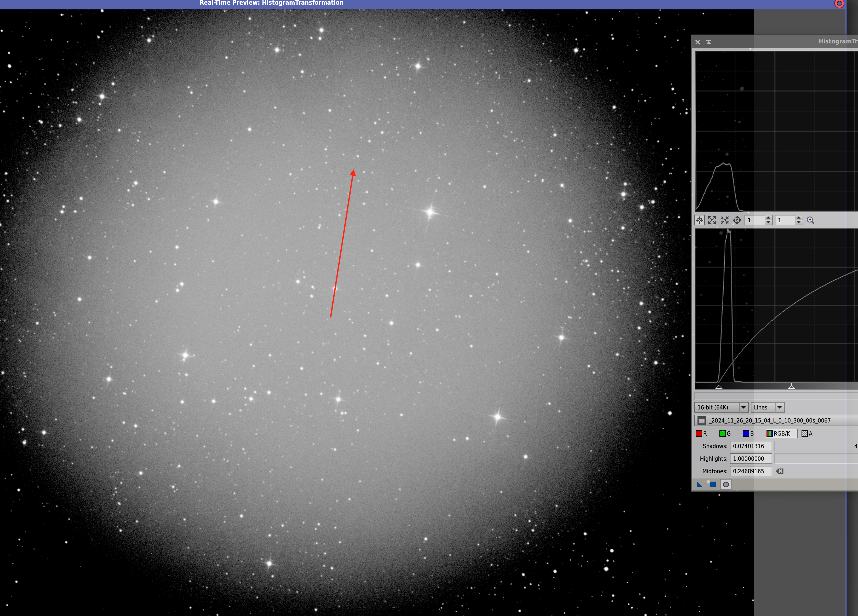Open the target view selector list
858x616 pixels.
click(776, 420)
